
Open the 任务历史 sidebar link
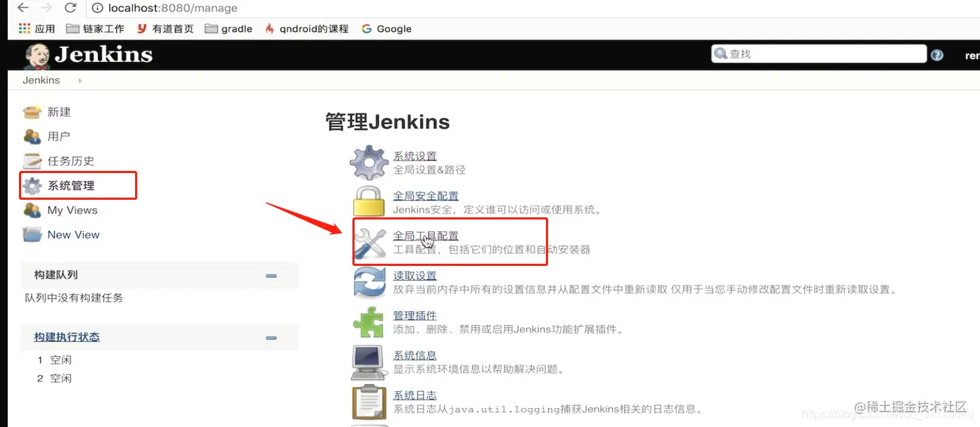pos(71,161)
